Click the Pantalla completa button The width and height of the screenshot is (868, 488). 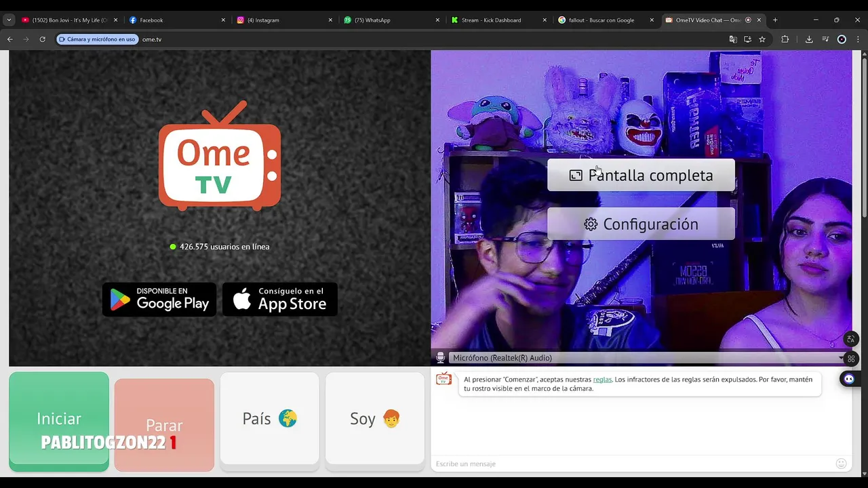tap(641, 176)
